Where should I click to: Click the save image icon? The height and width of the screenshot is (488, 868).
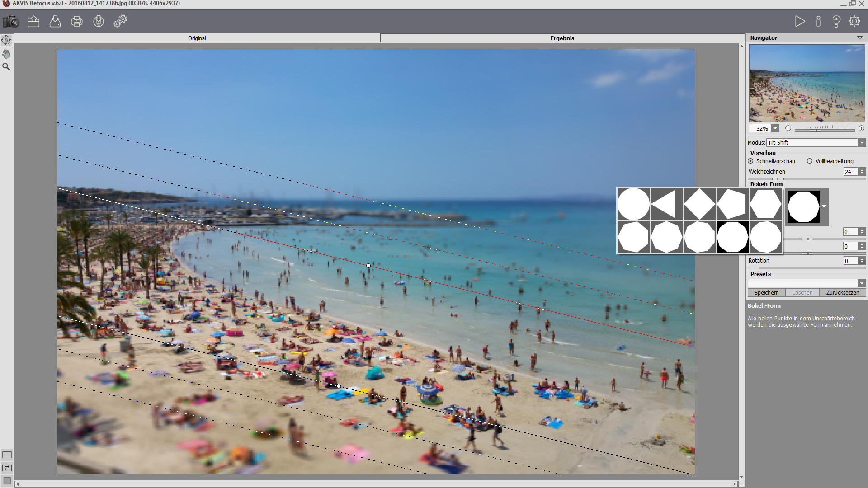(x=55, y=21)
